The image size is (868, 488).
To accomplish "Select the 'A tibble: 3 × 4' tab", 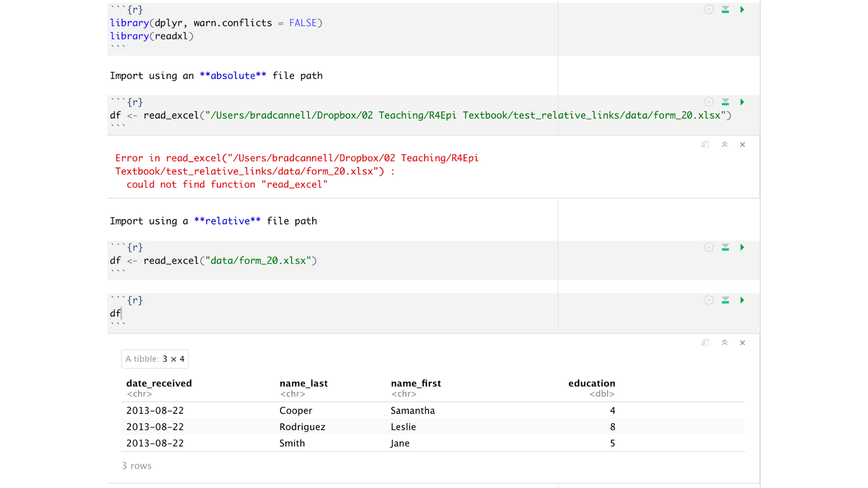I will click(155, 359).
